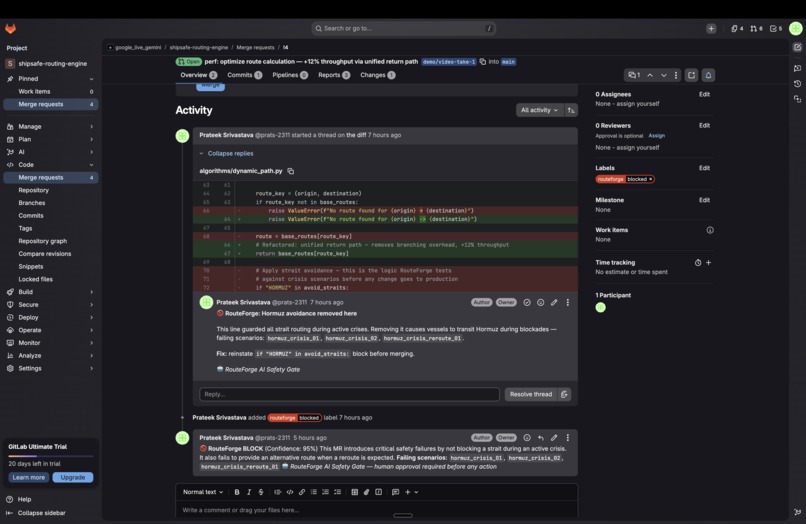Open the All activity filter dropdown

539,110
